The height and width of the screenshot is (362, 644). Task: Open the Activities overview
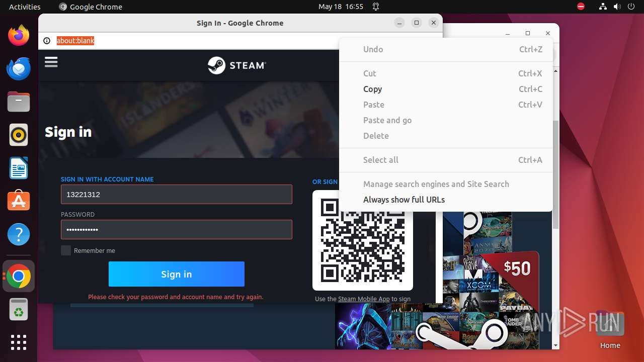tap(25, 7)
